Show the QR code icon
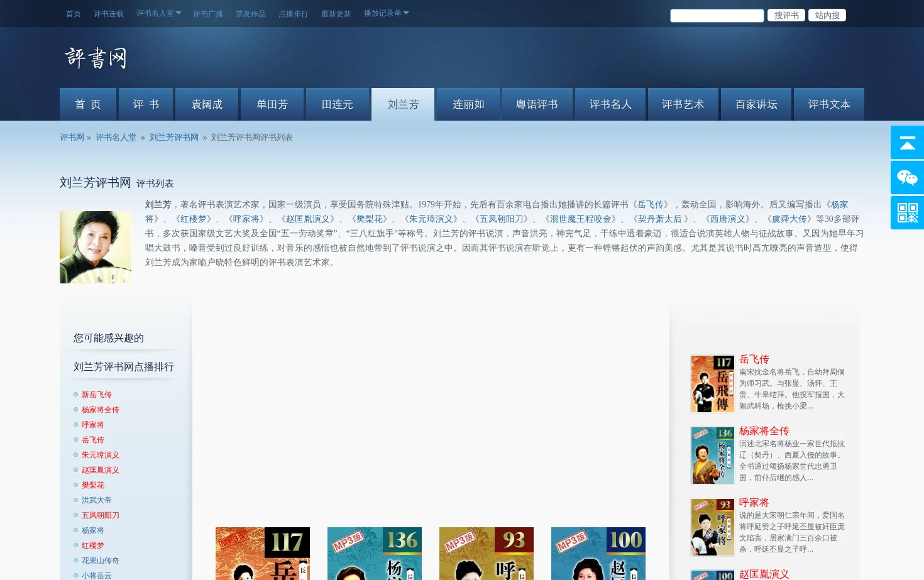This screenshot has width=924, height=580. point(907,213)
